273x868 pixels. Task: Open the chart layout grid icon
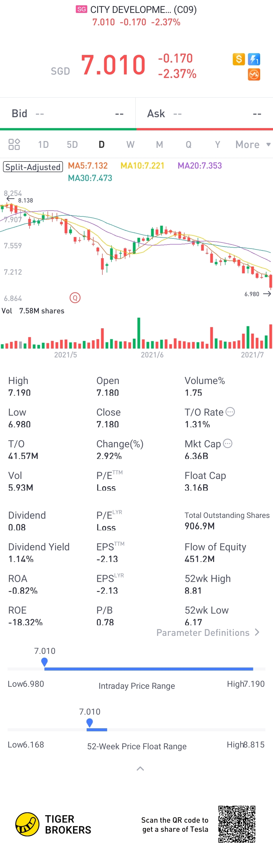click(14, 144)
